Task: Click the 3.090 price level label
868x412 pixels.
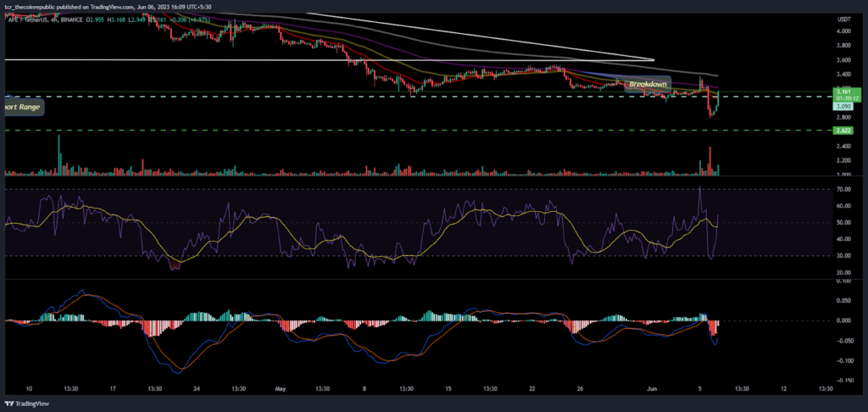Action: [842, 106]
